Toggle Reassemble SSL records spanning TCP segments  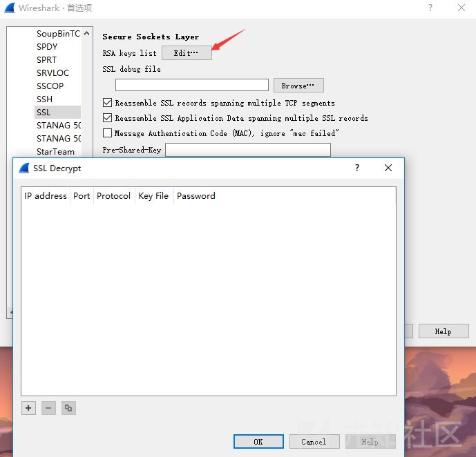pos(107,103)
